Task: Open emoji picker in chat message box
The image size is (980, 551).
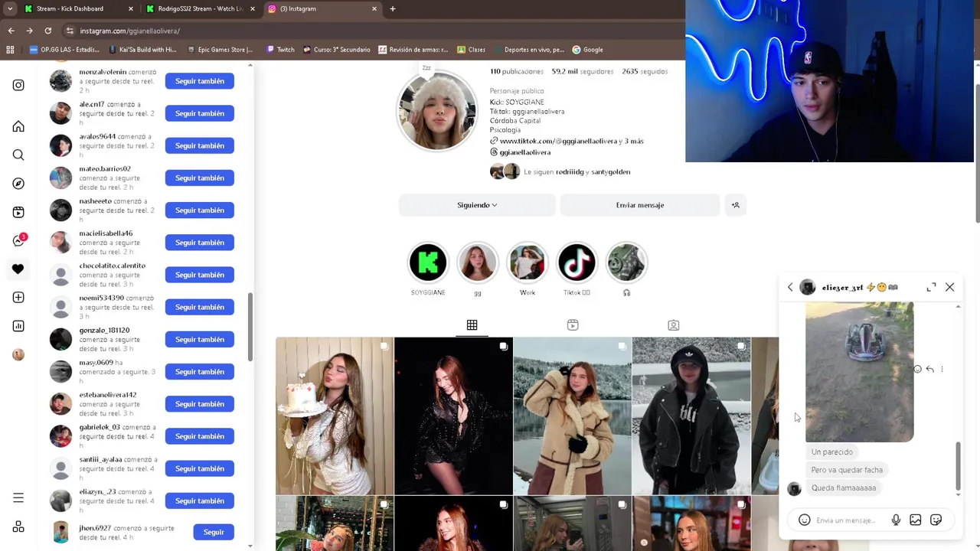Action: (x=804, y=520)
